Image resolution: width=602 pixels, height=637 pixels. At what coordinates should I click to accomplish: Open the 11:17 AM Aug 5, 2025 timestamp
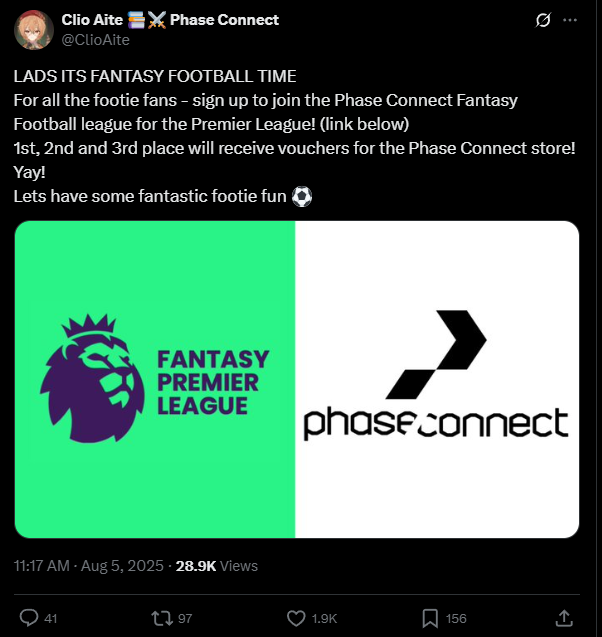89,566
